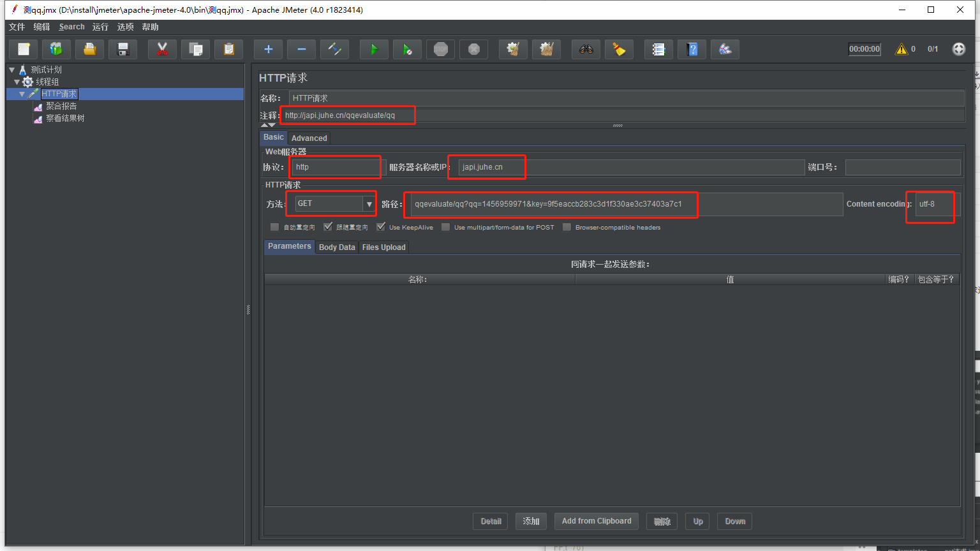980x551 pixels.
Task: Start test with no pauses icon
Action: (x=408, y=49)
